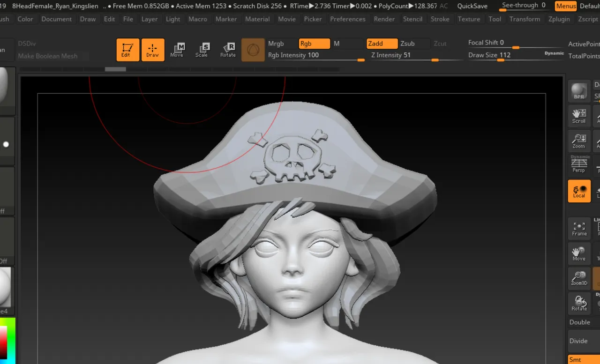This screenshot has height=364, width=600.
Task: Click QuickSave button
Action: (472, 6)
